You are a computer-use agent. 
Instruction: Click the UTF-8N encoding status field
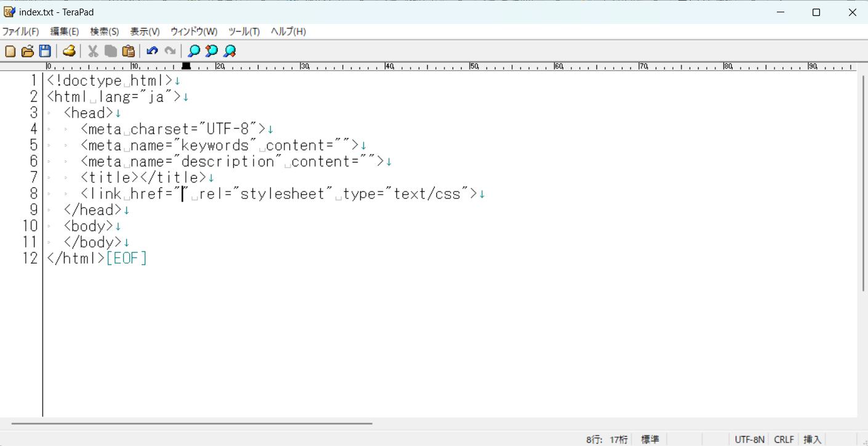click(749, 439)
